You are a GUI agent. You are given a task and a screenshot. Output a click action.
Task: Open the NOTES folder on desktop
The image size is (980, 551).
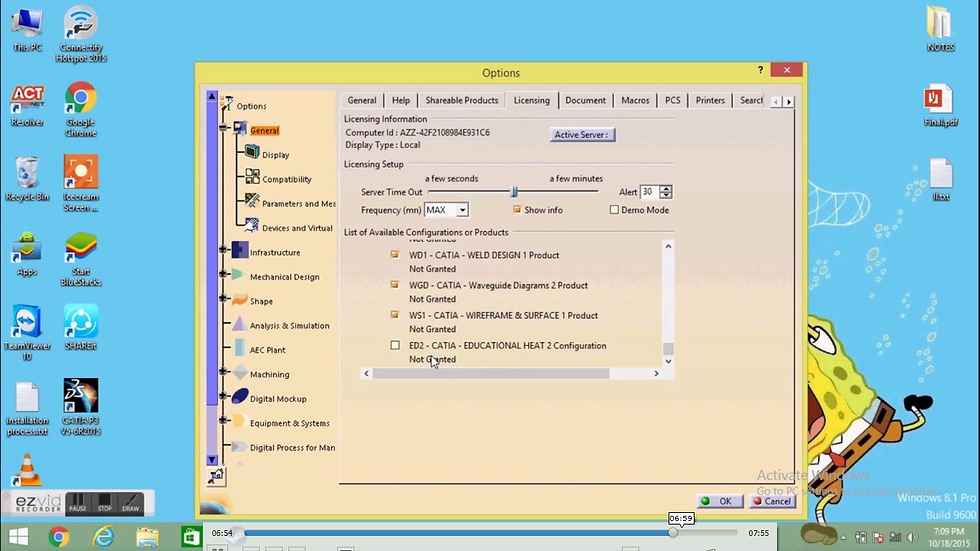tap(940, 29)
